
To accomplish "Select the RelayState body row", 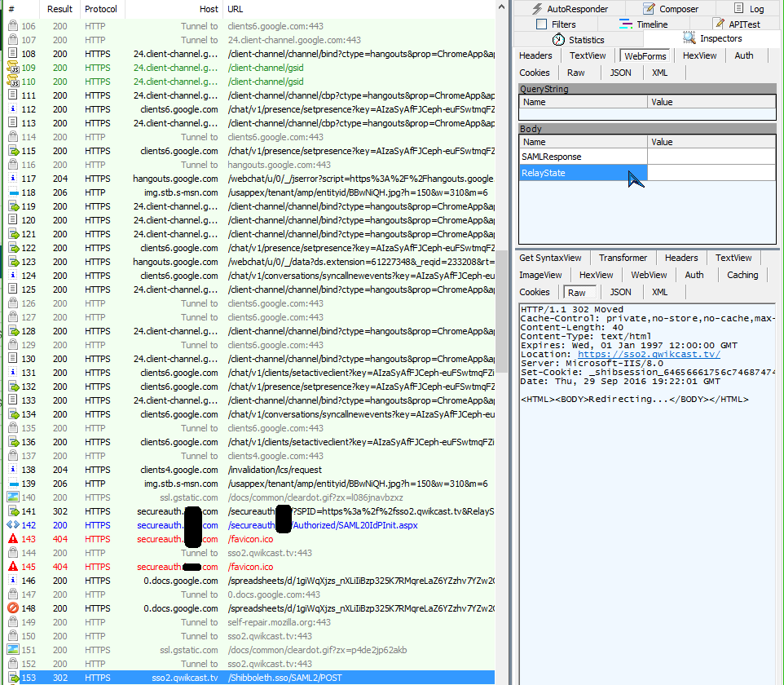I will point(647,173).
